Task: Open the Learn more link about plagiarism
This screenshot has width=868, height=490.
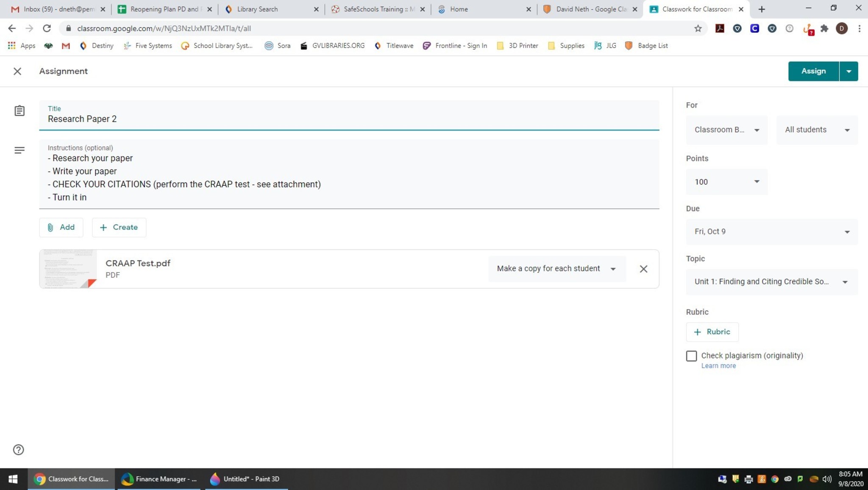Action: (x=718, y=366)
